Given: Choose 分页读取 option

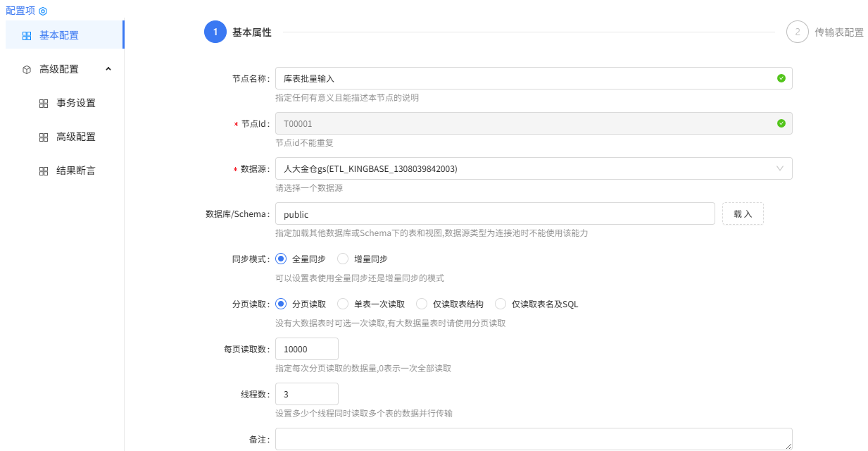Looking at the screenshot, I should pyautogui.click(x=281, y=304).
